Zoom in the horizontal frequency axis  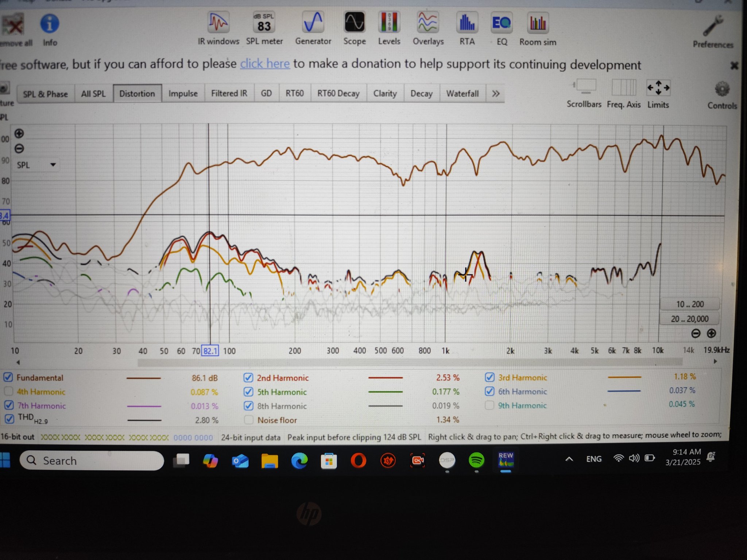click(x=711, y=333)
